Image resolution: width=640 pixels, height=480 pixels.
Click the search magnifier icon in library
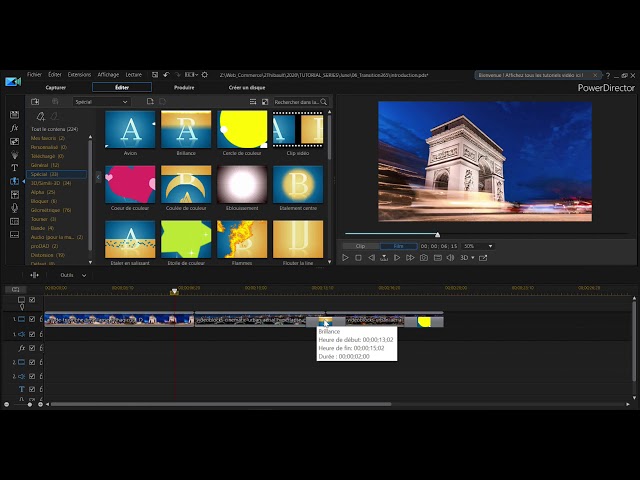click(324, 102)
